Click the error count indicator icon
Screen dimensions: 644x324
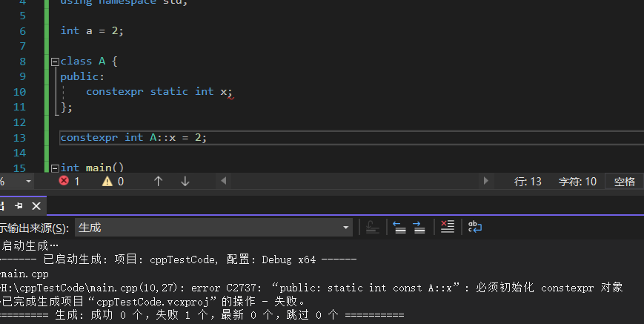click(64, 181)
